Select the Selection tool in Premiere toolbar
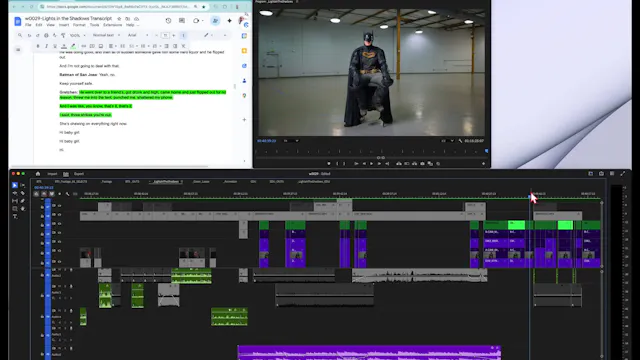Image resolution: width=640 pixels, height=360 pixels. [15, 185]
